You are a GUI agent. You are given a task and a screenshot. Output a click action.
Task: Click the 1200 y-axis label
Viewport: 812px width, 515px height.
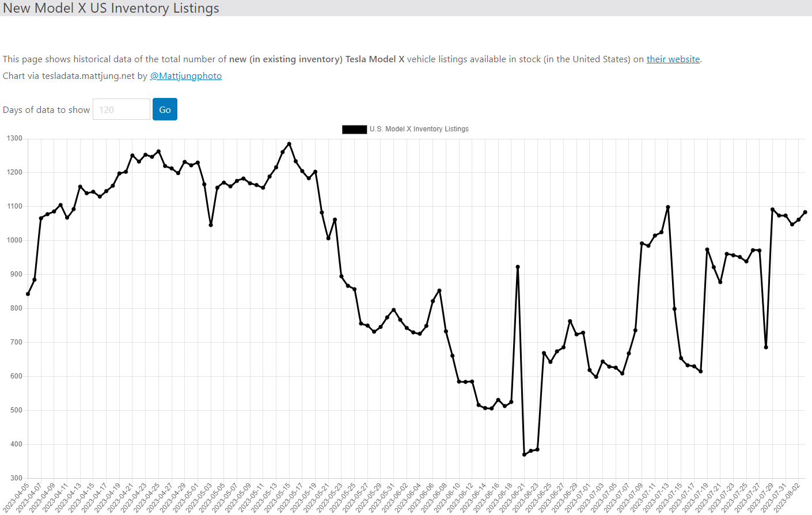(15, 172)
